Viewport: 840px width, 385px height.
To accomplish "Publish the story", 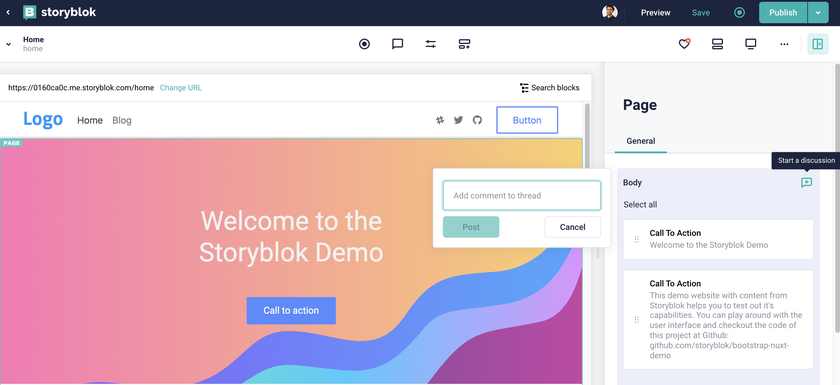I will 783,12.
